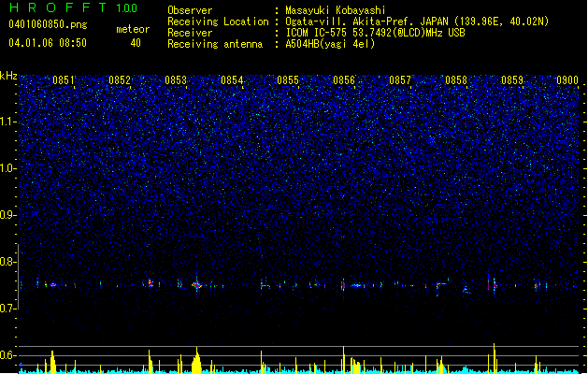Click the 0856 time marker
This screenshot has width=588, height=374.
tap(344, 80)
